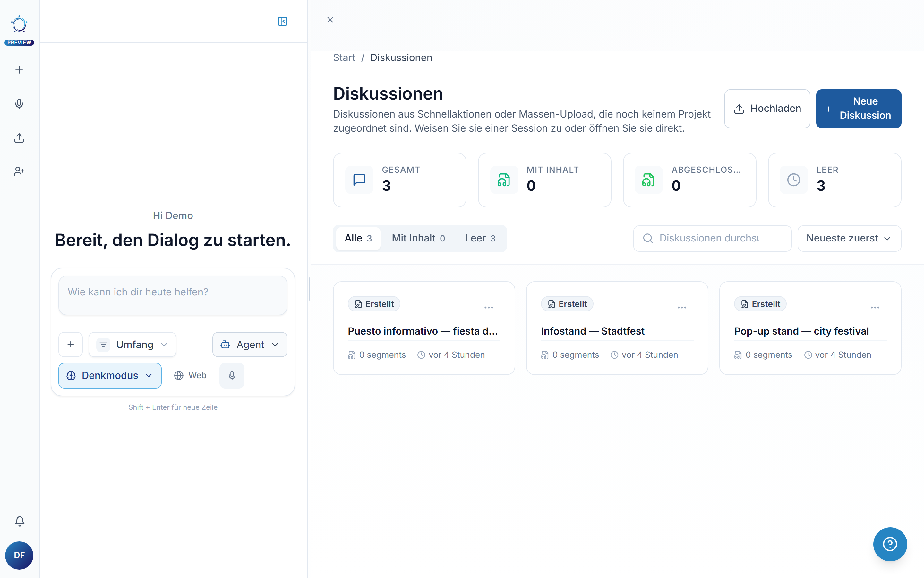Open the more menu on the Infostand card
This screenshot has width=924, height=578.
pos(682,307)
